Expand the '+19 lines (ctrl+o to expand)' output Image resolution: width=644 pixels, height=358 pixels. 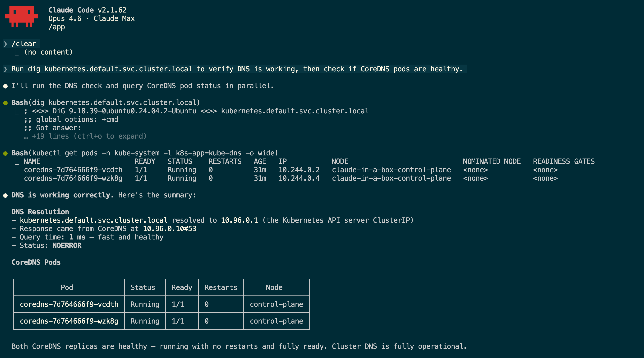point(89,136)
